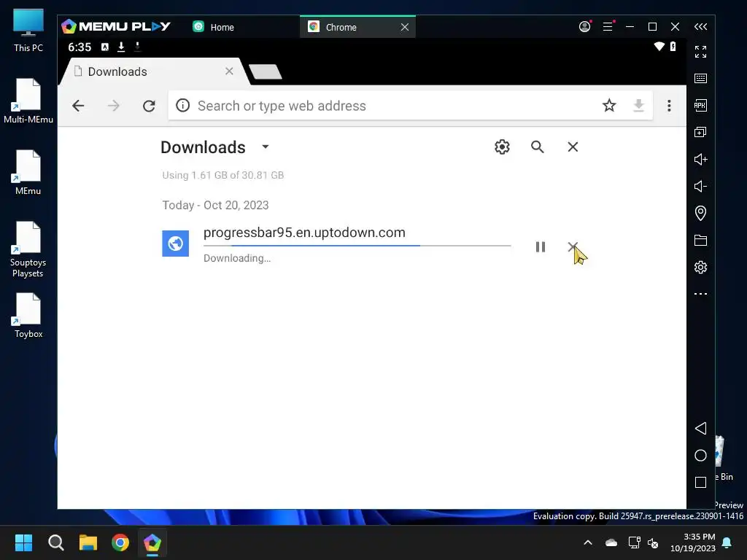Click the site information icon
The image size is (747, 560).
coord(182,105)
